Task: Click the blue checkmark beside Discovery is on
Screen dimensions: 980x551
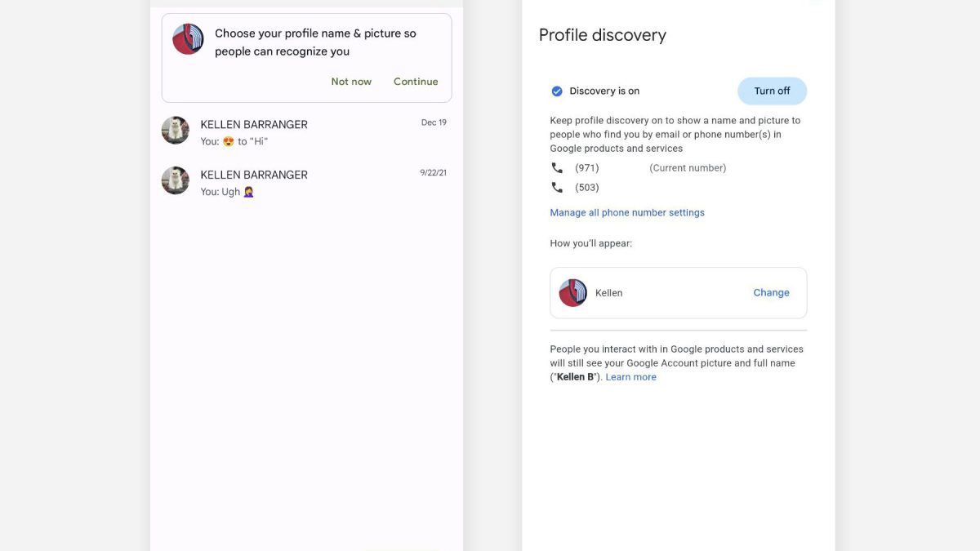Action: click(557, 91)
